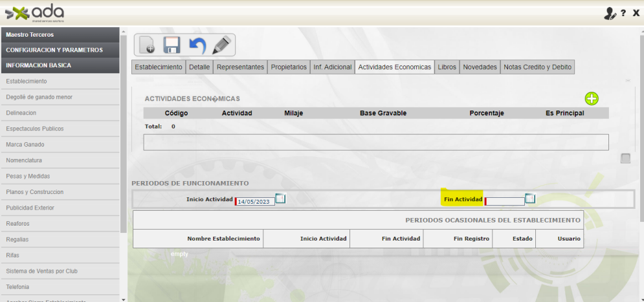
Task: Click the blue undo arrow icon
Action: point(197,45)
